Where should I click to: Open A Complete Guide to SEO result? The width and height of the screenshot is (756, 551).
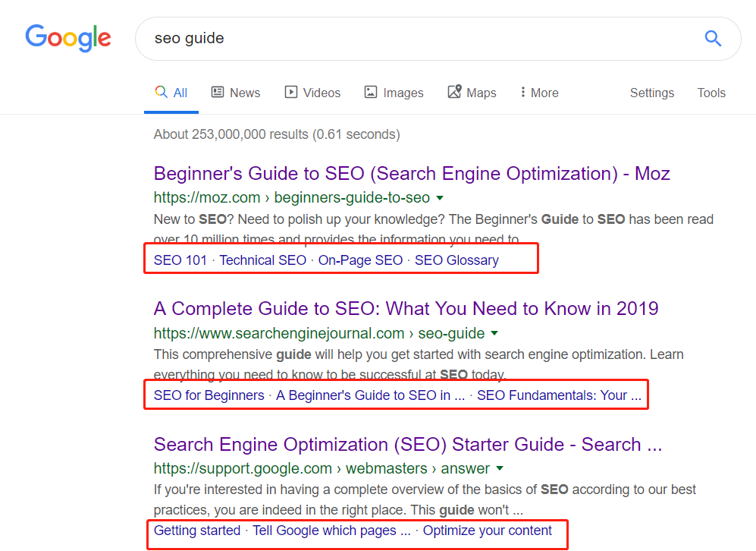[x=406, y=309]
